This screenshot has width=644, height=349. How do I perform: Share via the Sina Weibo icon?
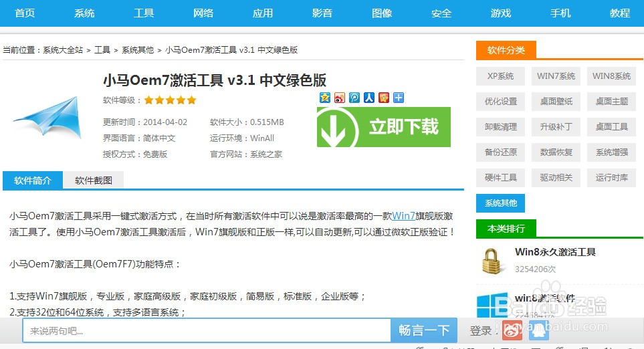click(x=340, y=98)
